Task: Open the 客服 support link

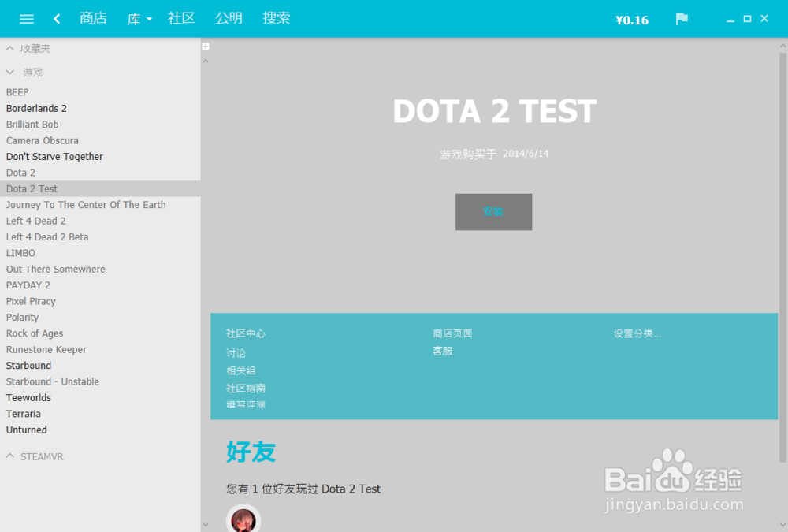Action: tap(443, 351)
